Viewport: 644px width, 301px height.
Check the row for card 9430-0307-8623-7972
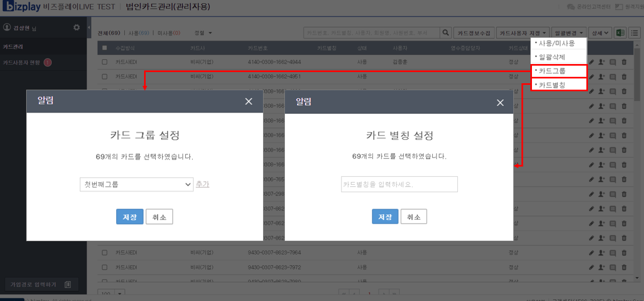(105, 267)
